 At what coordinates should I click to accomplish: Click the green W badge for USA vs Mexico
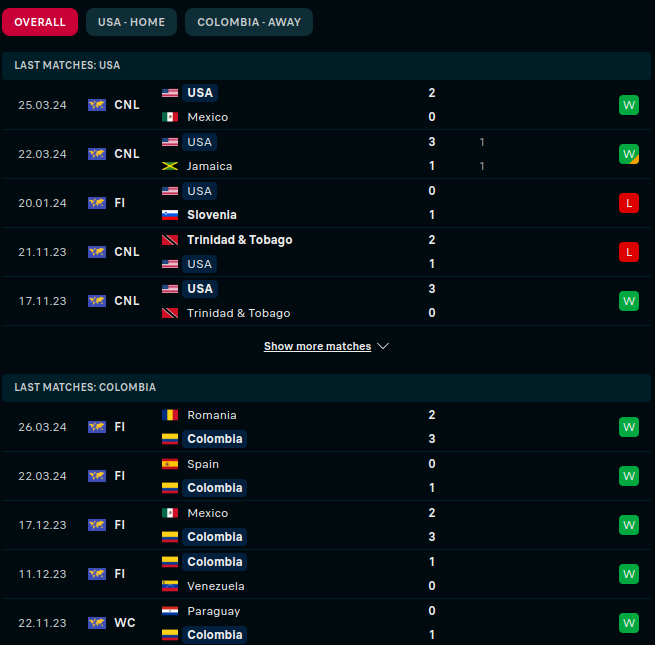click(x=628, y=105)
